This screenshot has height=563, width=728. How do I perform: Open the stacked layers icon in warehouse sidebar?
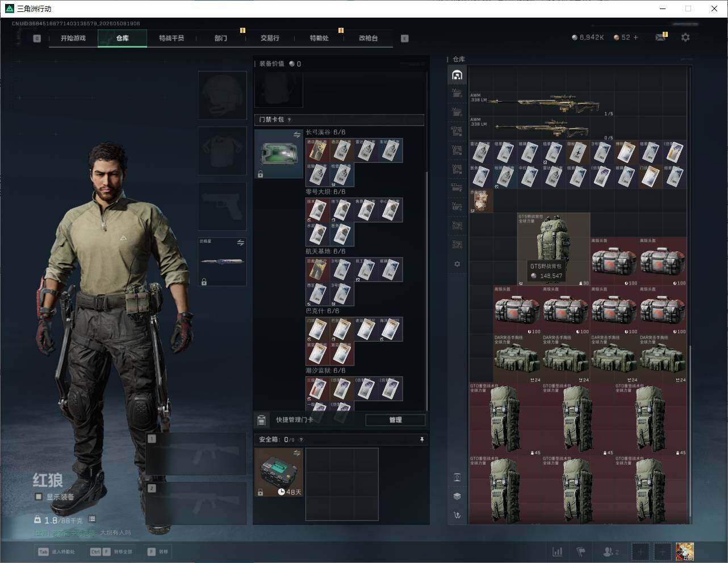tap(457, 496)
